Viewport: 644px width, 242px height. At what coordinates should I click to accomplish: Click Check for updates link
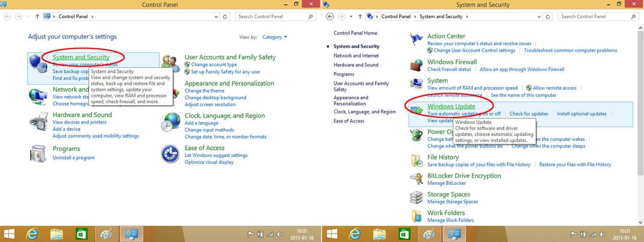529,114
